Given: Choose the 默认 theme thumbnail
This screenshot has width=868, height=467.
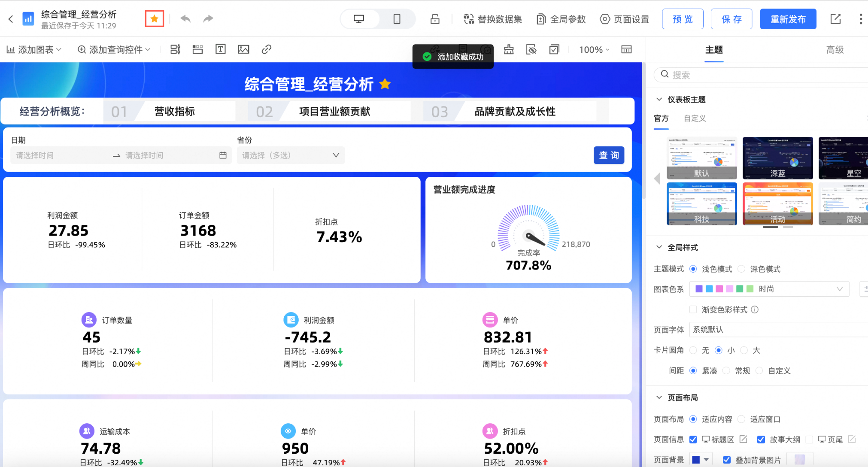Looking at the screenshot, I should tap(702, 158).
